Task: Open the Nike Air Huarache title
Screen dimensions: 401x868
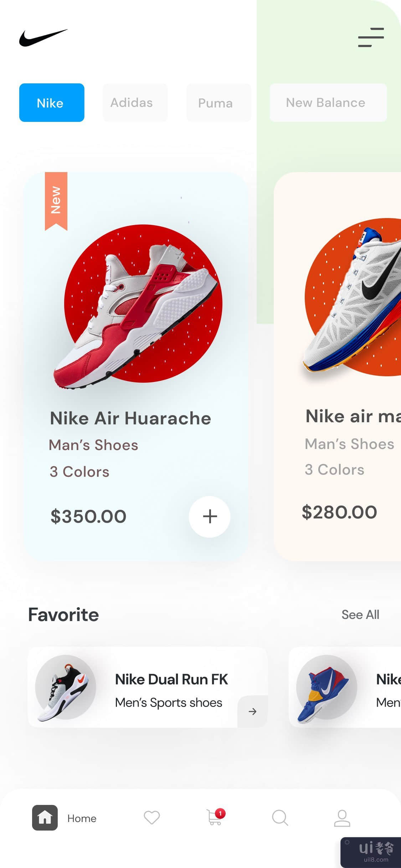Action: pos(130,418)
